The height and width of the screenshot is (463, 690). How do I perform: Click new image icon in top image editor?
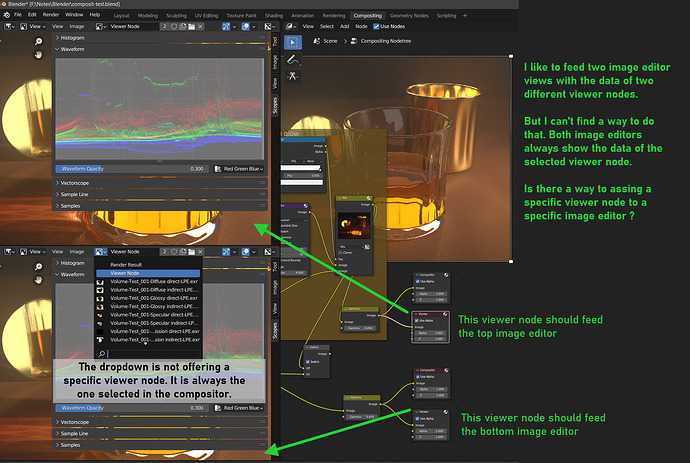pyautogui.click(x=183, y=26)
